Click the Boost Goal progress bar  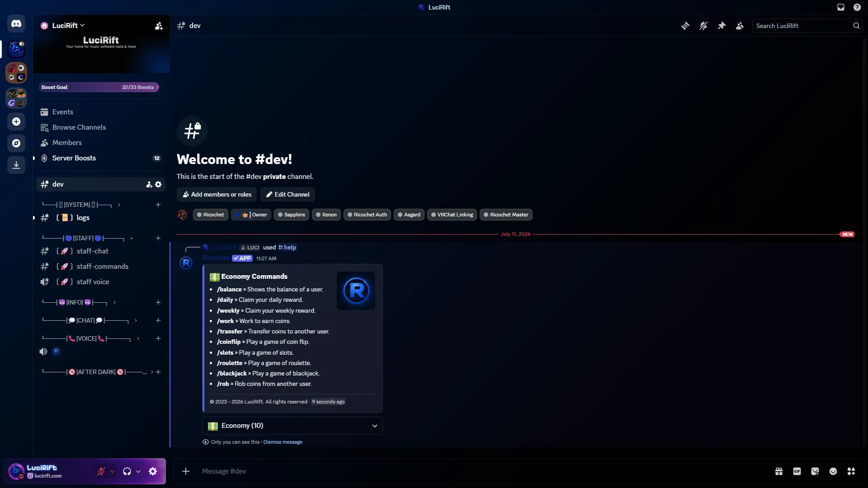click(99, 87)
